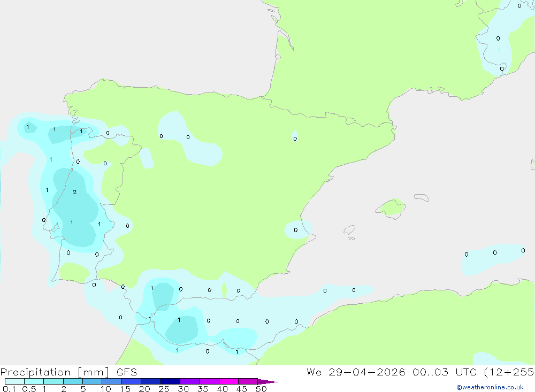The image size is (535, 392).
Task: Click the 40–45 mm magenta legend box
Action: point(228,381)
